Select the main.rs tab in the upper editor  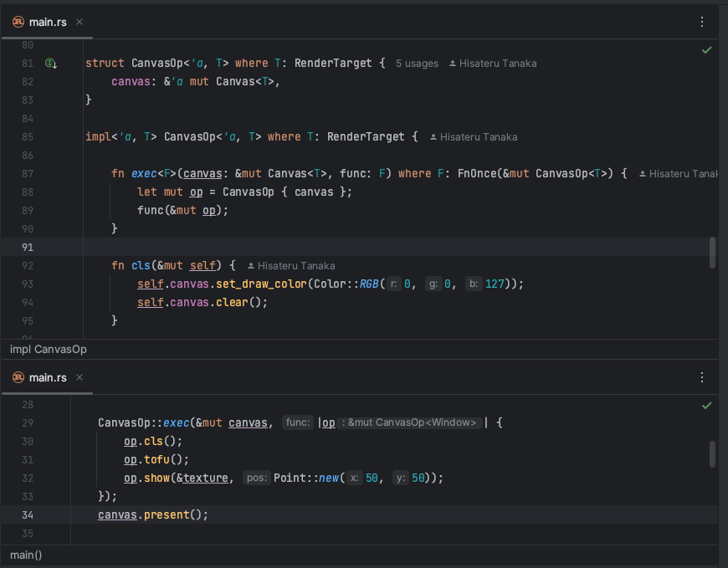(48, 22)
